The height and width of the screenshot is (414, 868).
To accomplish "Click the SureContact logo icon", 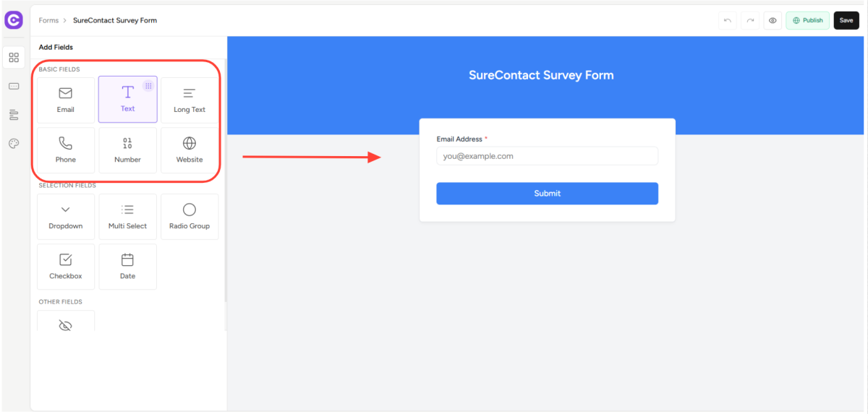I will tap(14, 20).
